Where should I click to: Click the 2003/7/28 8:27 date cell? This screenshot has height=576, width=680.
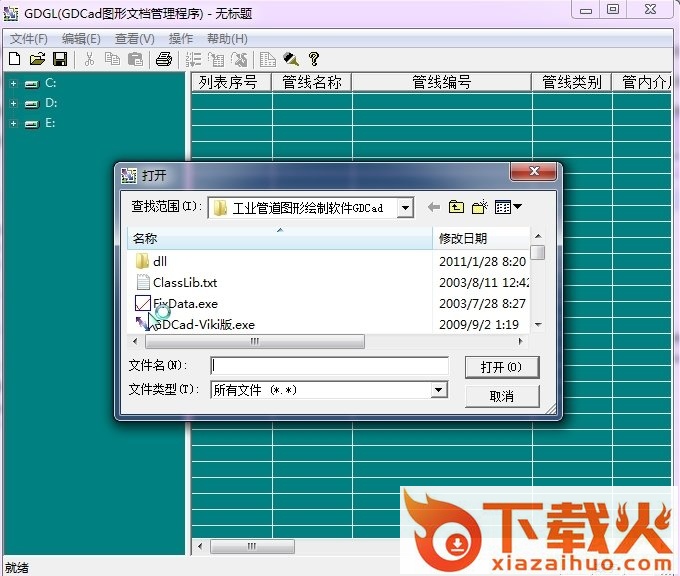click(482, 304)
